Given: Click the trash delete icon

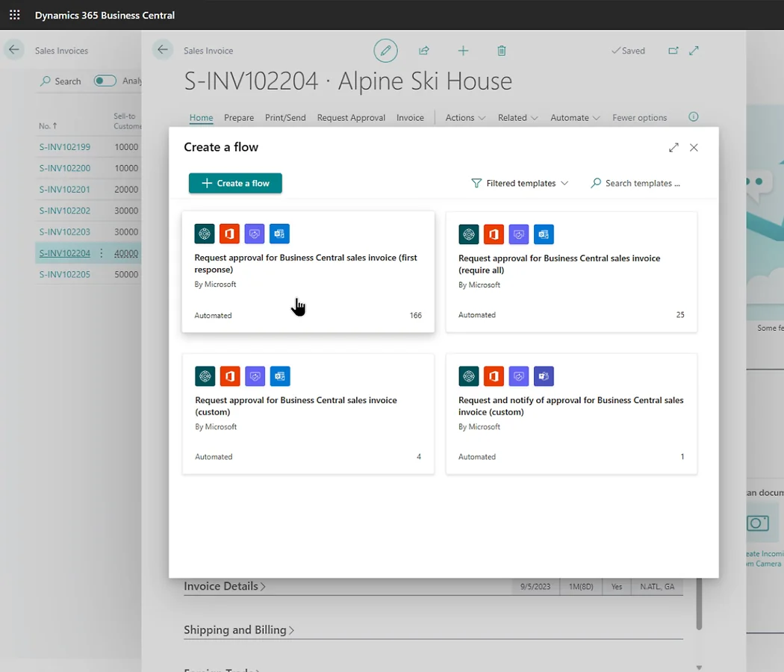Looking at the screenshot, I should coord(502,51).
